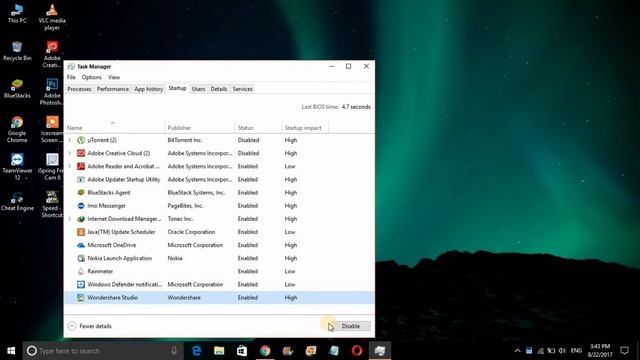Open the Action Center notifications icon
The height and width of the screenshot is (360, 640).
coord(624,351)
